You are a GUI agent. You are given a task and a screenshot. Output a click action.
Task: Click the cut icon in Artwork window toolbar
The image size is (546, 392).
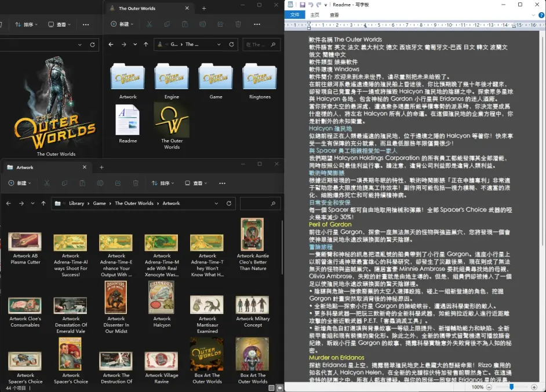pyautogui.click(x=47, y=183)
